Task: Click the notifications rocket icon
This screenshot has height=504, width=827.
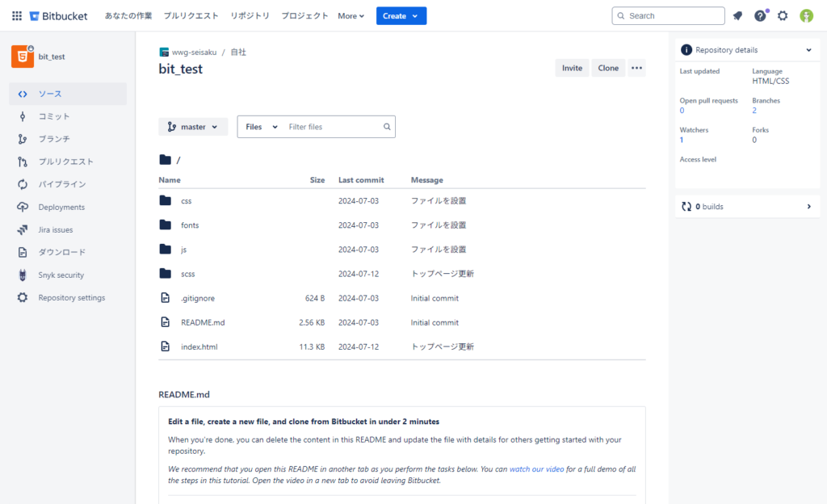Action: click(x=737, y=16)
